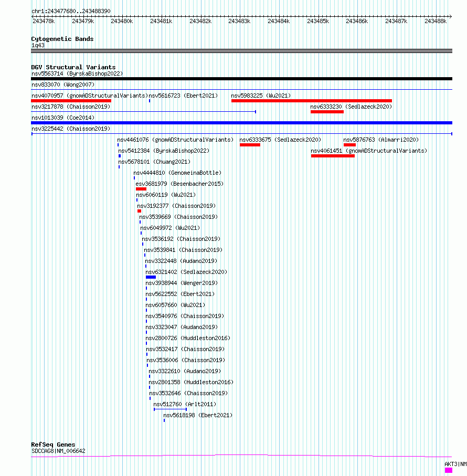
Task: Click the nsv5983225 (Wu2021) label
Action: 261,96
